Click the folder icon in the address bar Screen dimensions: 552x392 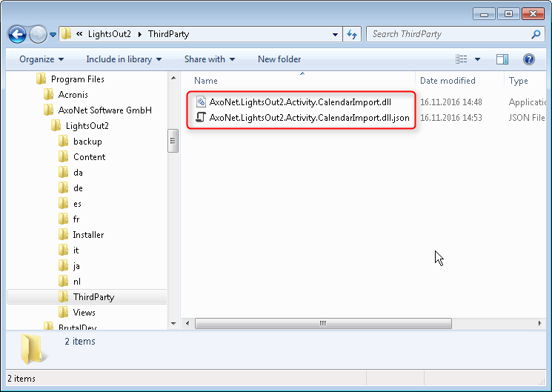click(66, 34)
